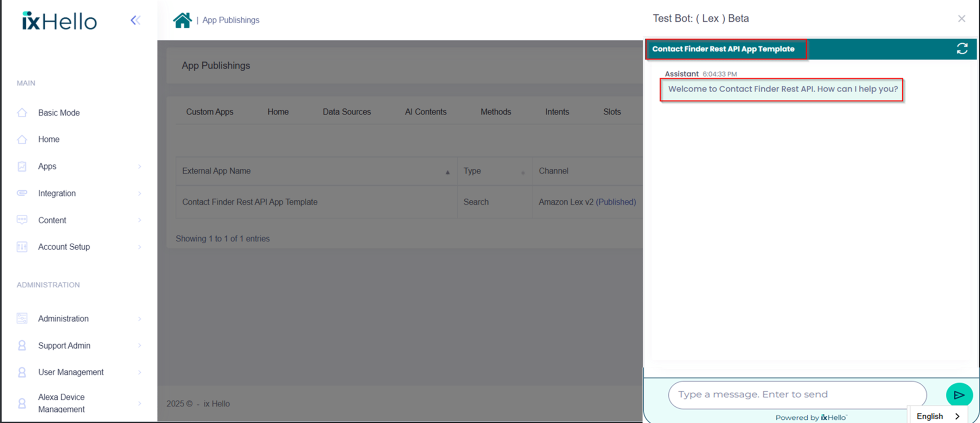This screenshot has width=980, height=423.
Task: Click Showing 1 to 1 entries text
Action: tap(223, 239)
